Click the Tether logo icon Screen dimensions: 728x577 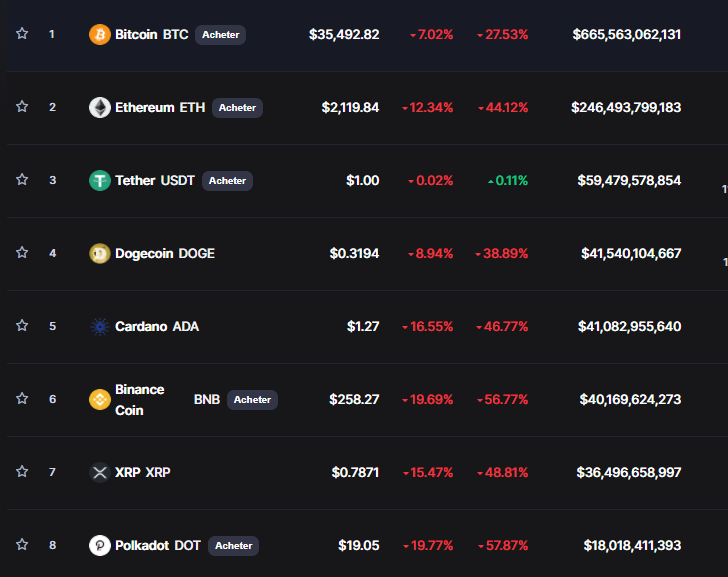99,181
